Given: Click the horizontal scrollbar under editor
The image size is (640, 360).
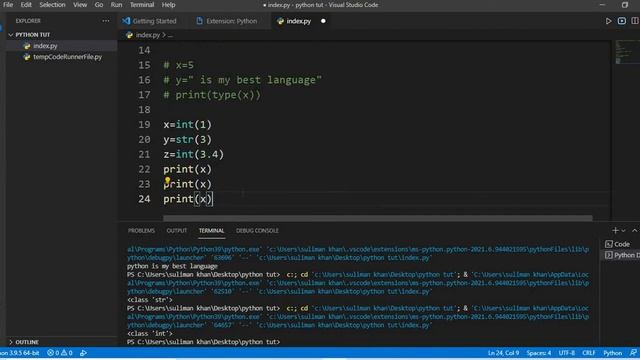Looking at the screenshot, I should [x=378, y=218].
